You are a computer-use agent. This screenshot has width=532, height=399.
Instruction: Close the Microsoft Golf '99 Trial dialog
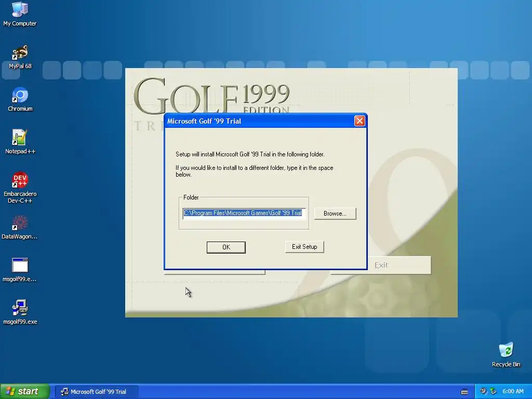[x=360, y=121]
